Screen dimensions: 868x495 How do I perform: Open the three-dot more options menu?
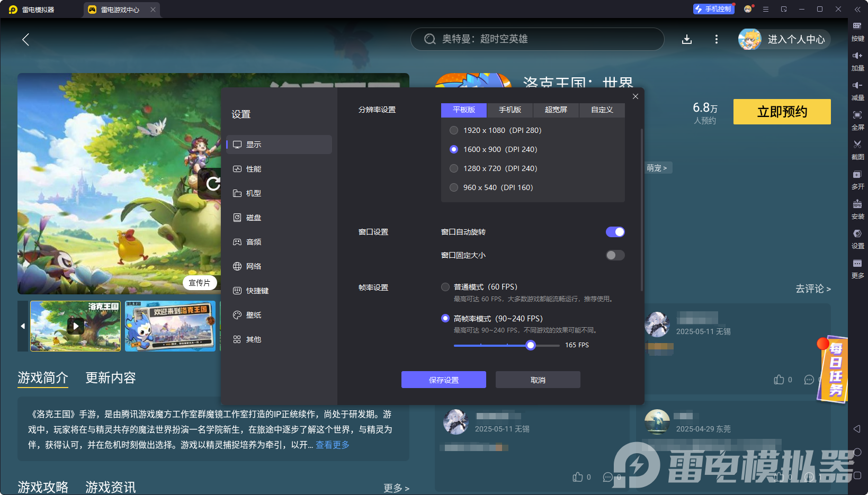click(x=717, y=39)
